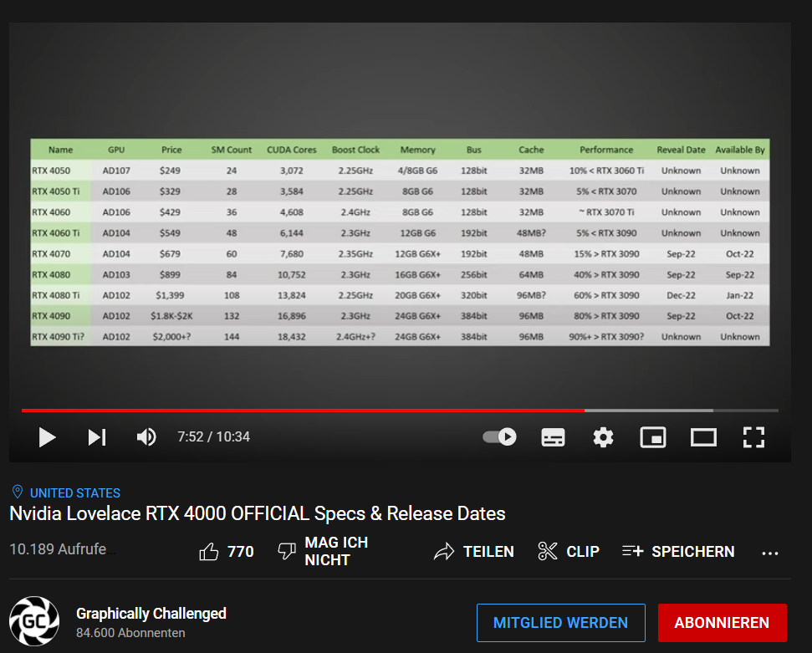Dislike the video (MAG ICH NICHT)
This screenshot has height=653, width=812.
[x=323, y=552]
